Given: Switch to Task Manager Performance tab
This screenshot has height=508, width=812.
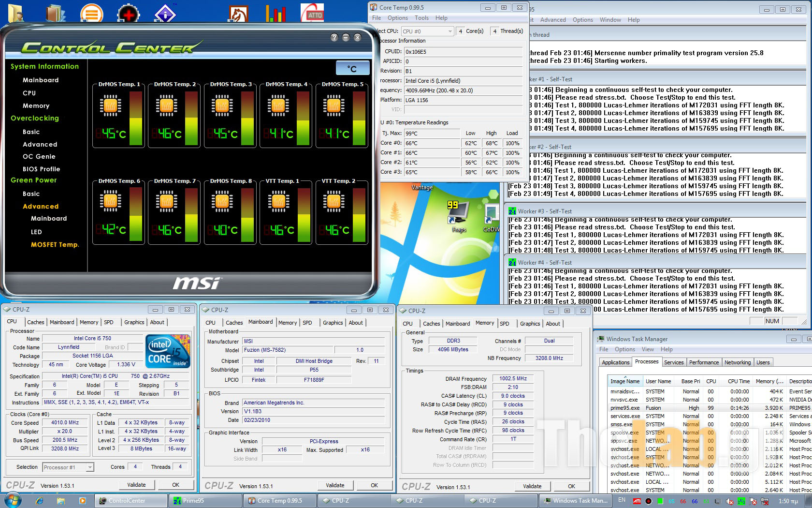Looking at the screenshot, I should 704,362.
